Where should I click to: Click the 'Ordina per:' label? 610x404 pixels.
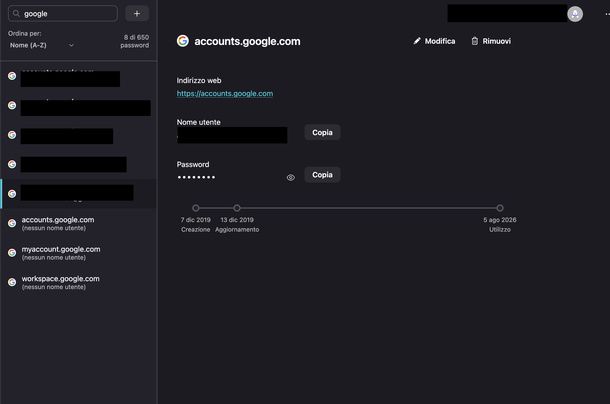tap(25, 33)
